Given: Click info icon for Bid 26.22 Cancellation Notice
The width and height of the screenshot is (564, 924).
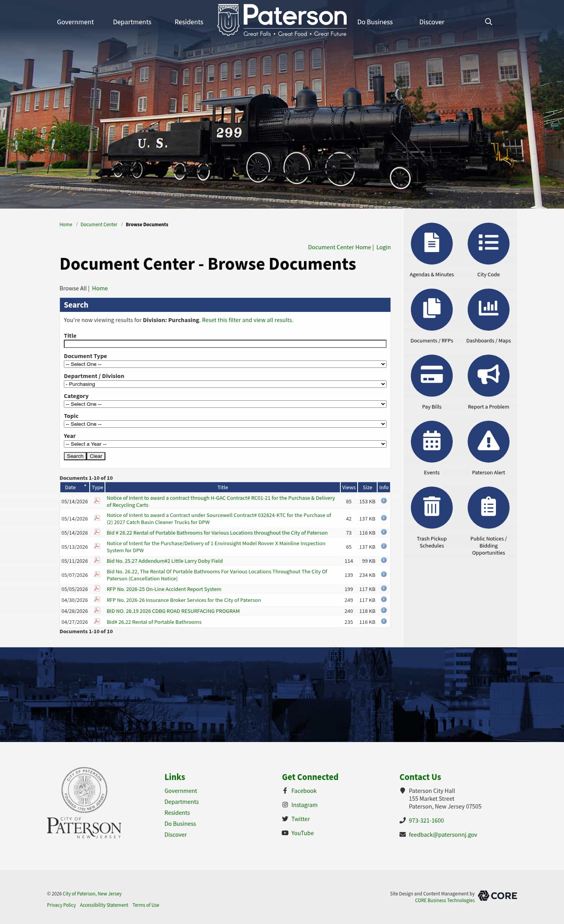Looking at the screenshot, I should coord(384,574).
